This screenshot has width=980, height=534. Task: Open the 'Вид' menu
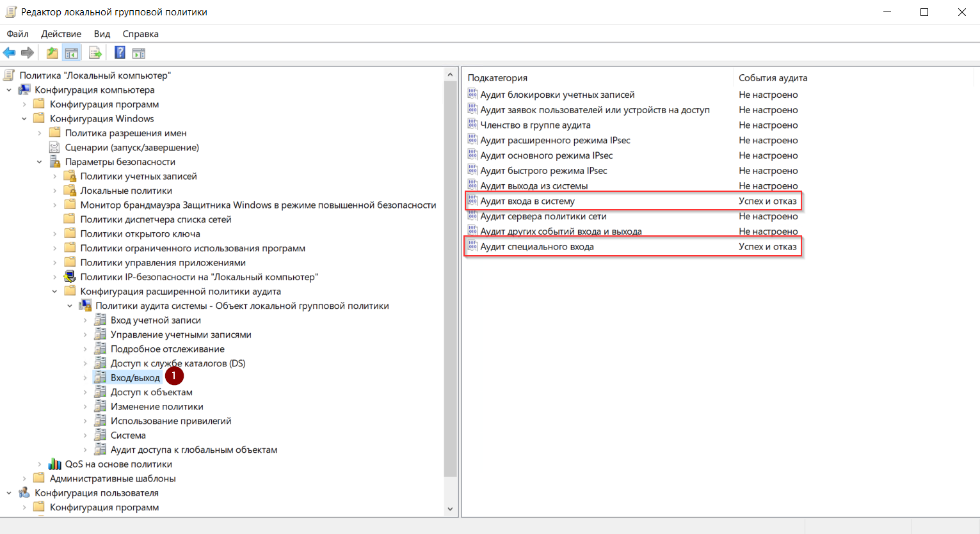[x=102, y=34]
